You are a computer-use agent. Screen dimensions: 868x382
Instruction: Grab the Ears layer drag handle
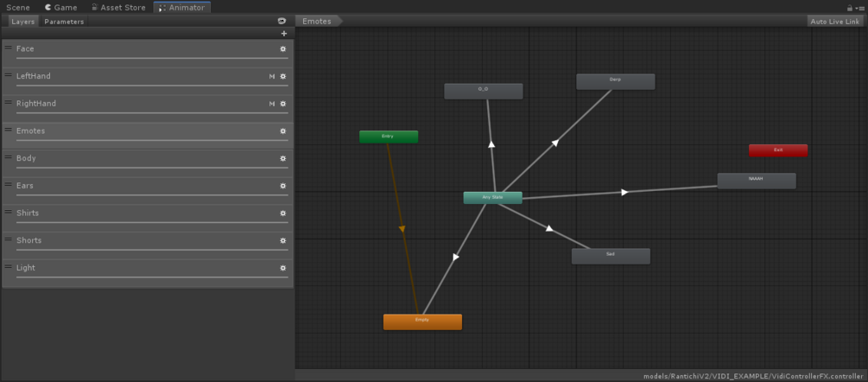(9, 184)
